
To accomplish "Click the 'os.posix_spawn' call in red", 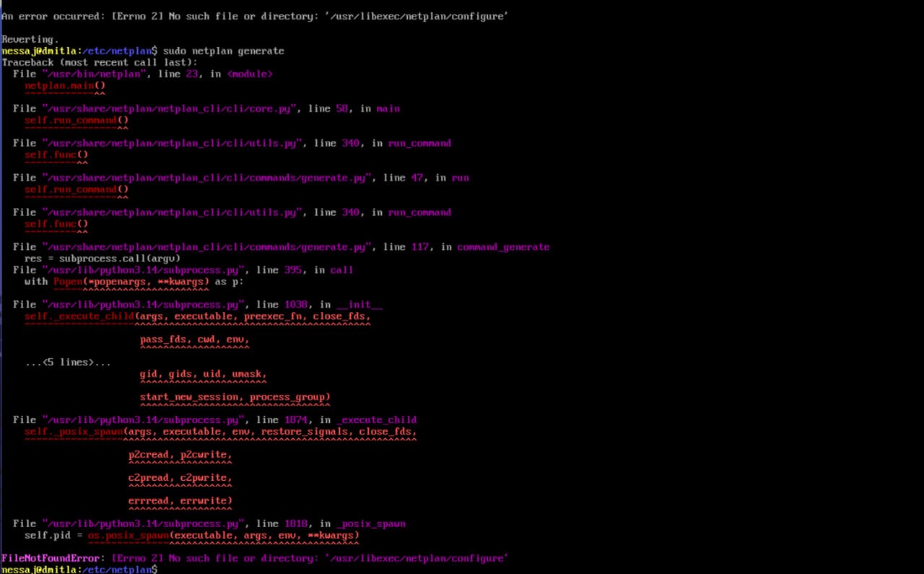I will click(128, 535).
